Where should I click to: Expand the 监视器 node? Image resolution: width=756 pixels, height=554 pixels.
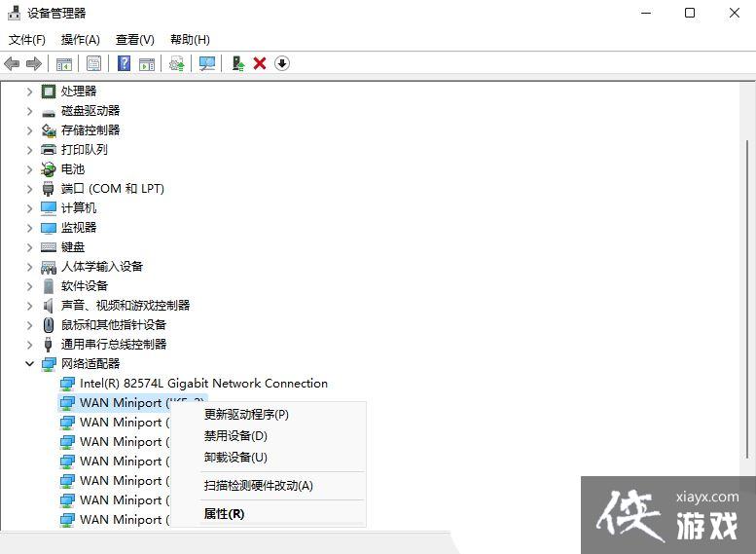point(29,228)
